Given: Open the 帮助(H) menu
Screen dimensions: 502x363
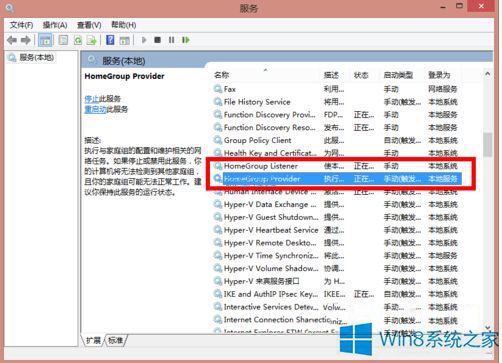Looking at the screenshot, I should 123,25.
